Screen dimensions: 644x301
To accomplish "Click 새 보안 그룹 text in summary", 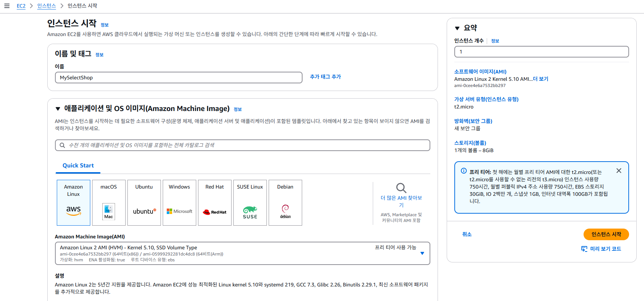I will pos(467,128).
